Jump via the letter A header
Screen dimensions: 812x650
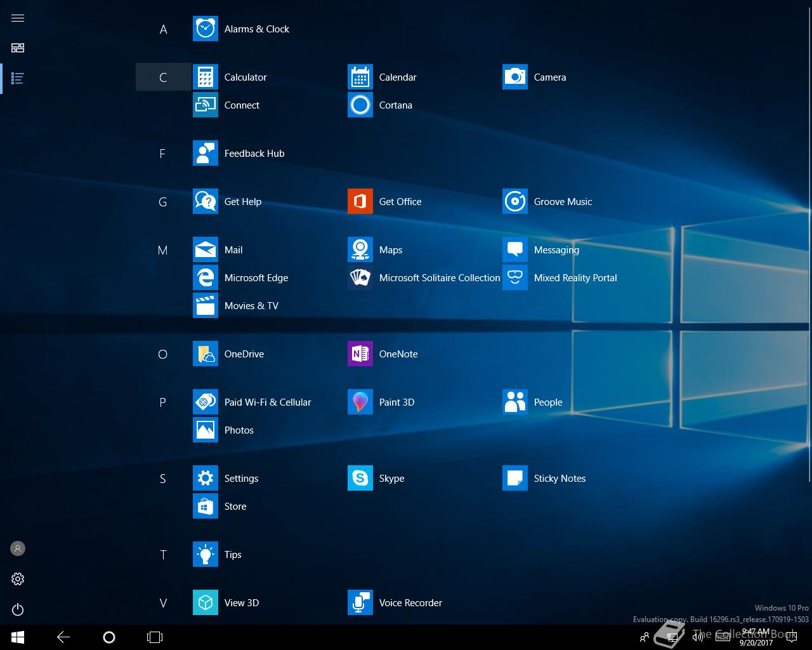[x=163, y=29]
